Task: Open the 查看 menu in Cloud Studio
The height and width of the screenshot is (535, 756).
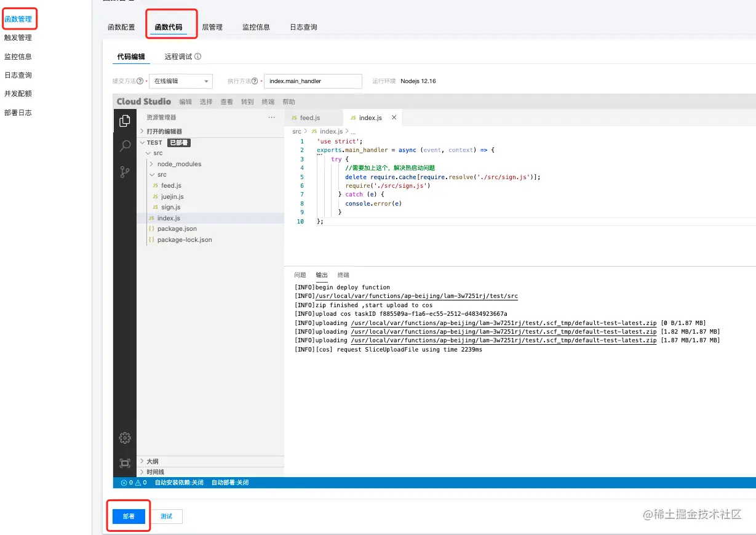Action: (227, 102)
